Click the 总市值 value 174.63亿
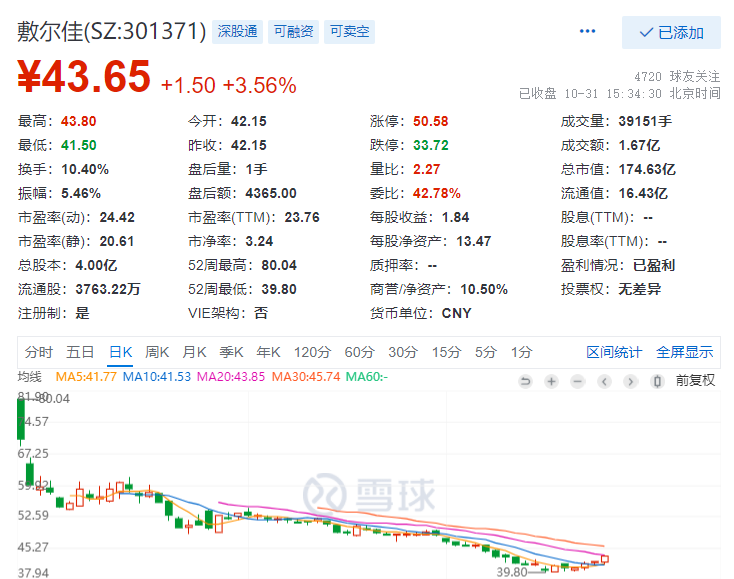734x579 pixels. [x=647, y=169]
